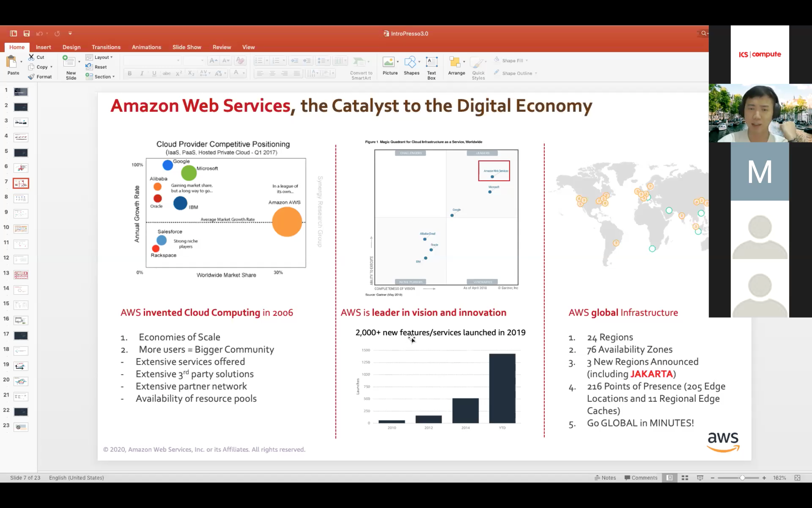Open the Paste options arrow

21,62
